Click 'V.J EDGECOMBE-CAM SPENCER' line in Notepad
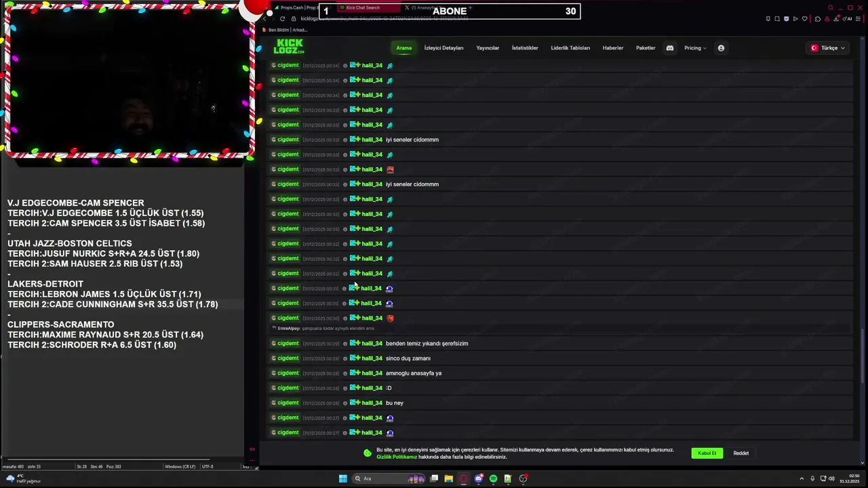 [76, 203]
